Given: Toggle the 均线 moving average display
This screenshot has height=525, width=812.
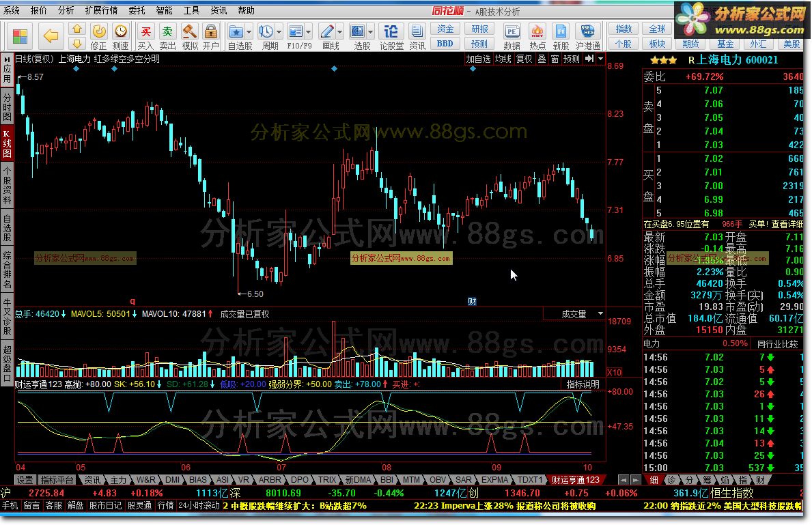Looking at the screenshot, I should (x=503, y=59).
